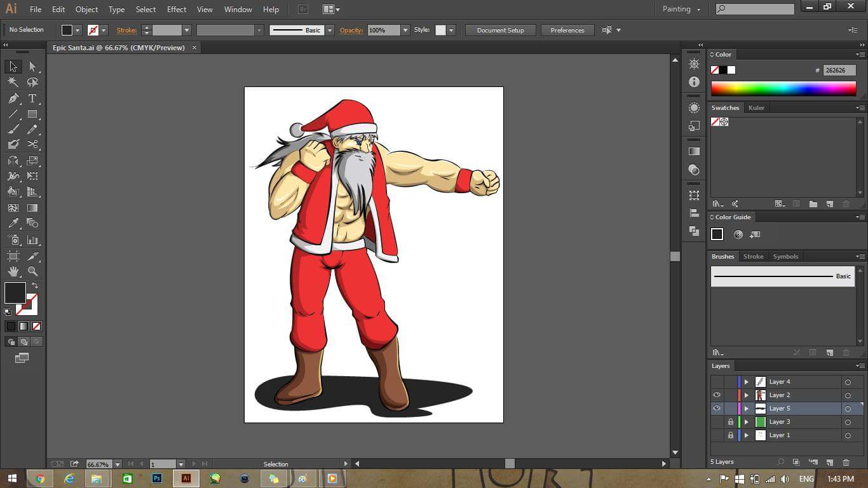Switch to the Stroke tab
Screen dimensions: 868x488
click(x=753, y=257)
